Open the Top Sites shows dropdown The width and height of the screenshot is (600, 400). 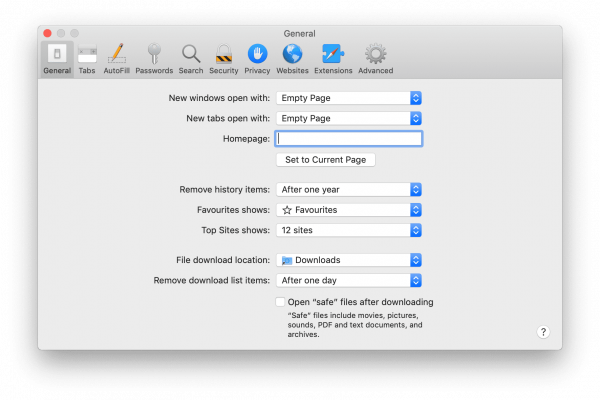pyautogui.click(x=349, y=230)
